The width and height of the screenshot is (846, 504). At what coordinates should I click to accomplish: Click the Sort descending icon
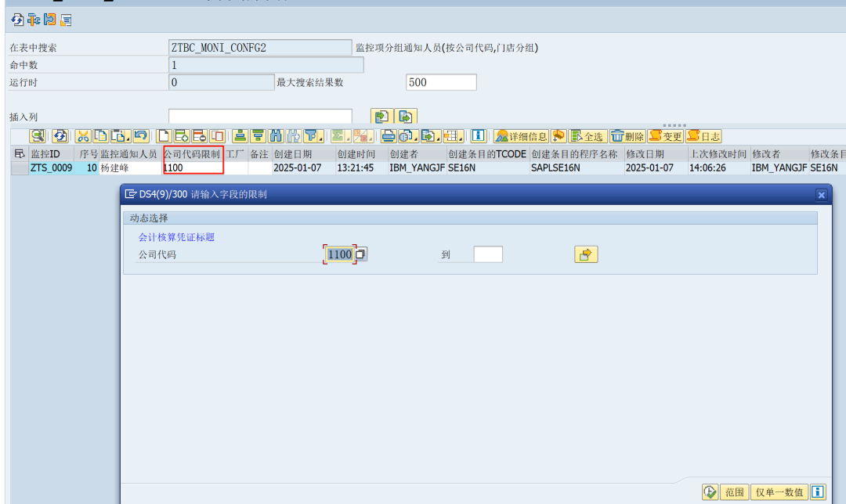258,136
